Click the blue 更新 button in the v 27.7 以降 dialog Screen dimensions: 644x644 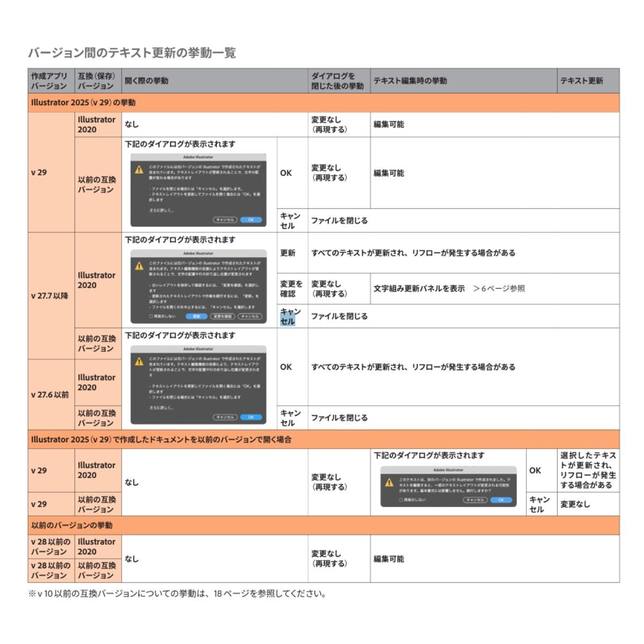coord(196,317)
